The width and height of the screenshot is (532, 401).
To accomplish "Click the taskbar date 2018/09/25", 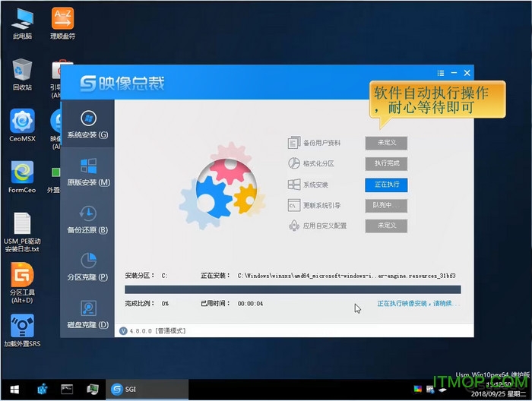I will click(x=487, y=394).
